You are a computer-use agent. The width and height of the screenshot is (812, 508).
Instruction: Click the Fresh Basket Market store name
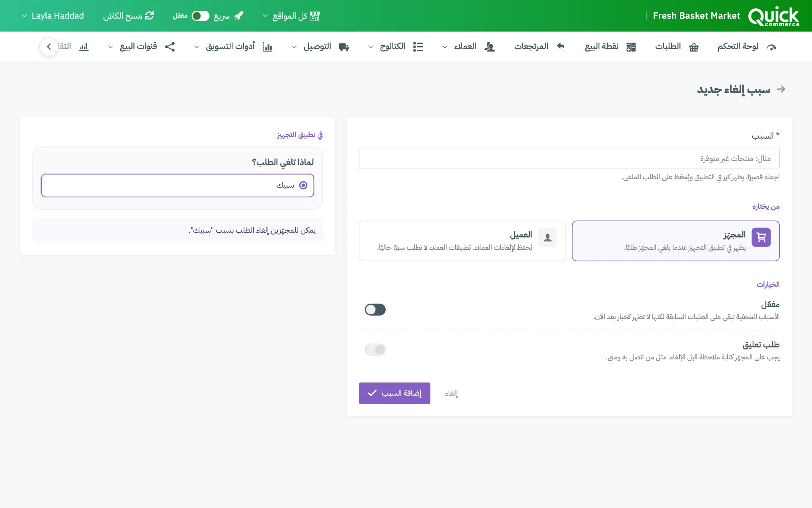pyautogui.click(x=696, y=16)
